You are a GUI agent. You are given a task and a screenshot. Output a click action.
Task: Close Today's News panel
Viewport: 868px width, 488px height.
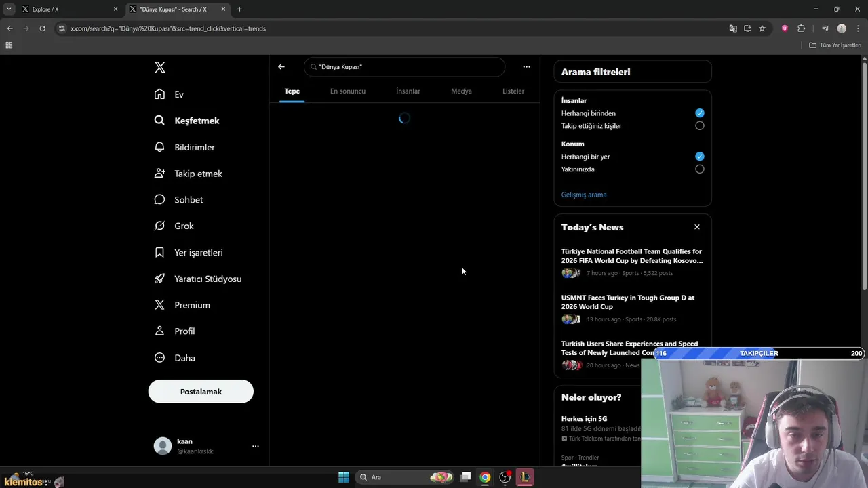[x=696, y=227]
